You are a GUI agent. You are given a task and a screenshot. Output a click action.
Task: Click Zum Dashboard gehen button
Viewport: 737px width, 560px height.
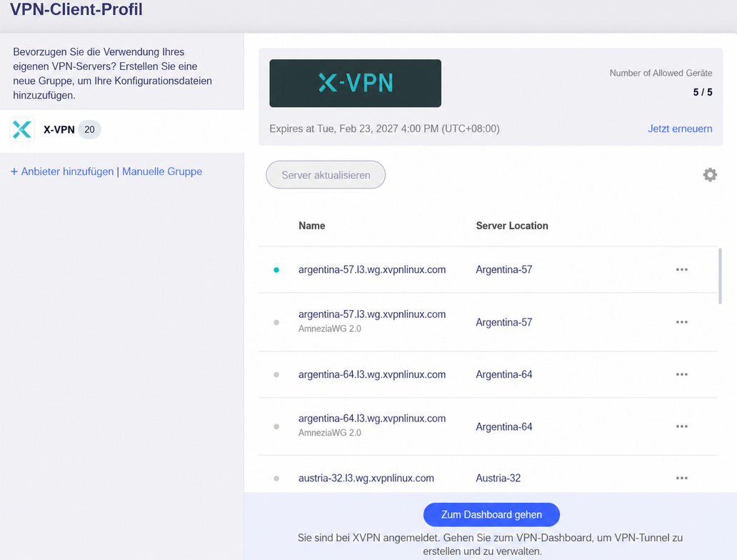coord(491,514)
